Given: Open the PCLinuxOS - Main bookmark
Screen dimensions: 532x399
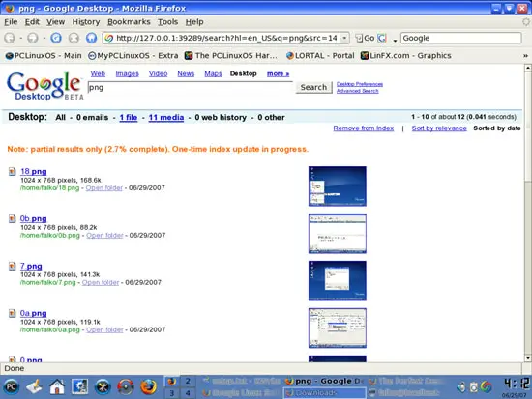Looking at the screenshot, I should 44,56.
